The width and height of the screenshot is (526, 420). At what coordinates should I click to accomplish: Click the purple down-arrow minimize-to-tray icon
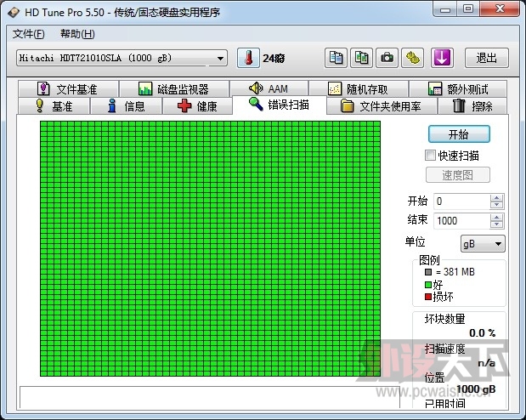point(442,58)
